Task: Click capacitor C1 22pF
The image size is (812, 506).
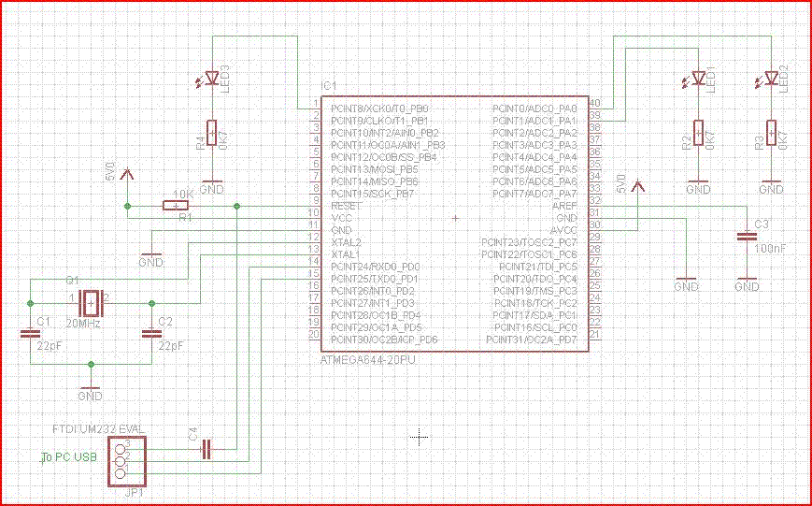Action: point(30,334)
